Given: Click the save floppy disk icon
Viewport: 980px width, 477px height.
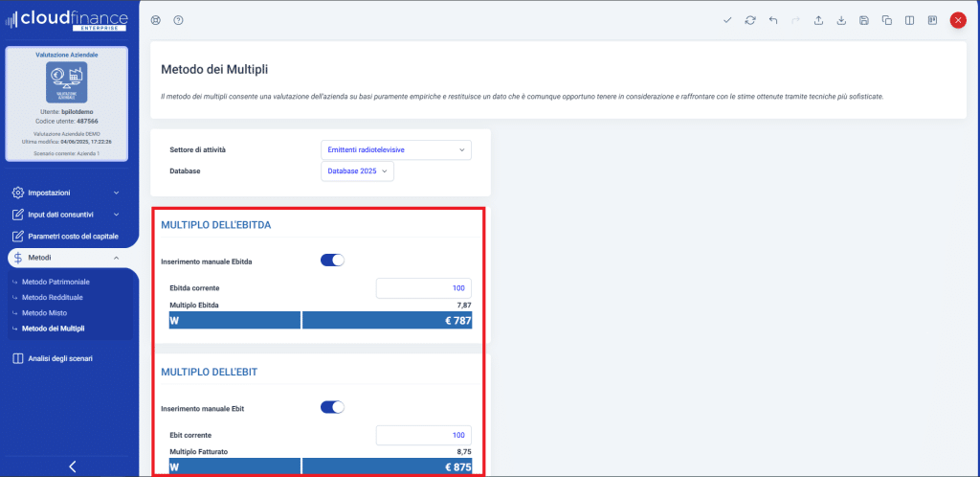Looking at the screenshot, I should point(864,20).
